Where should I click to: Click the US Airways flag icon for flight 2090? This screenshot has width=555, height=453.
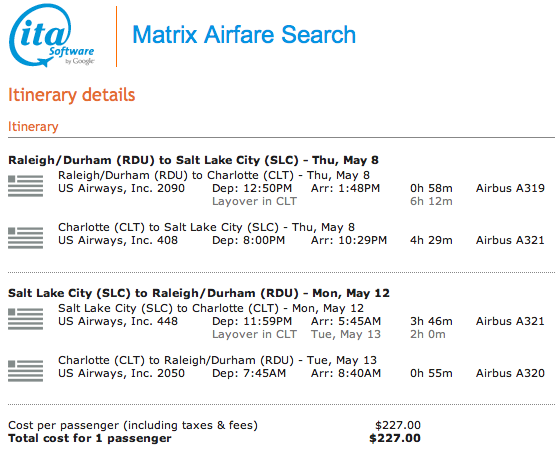25,186
